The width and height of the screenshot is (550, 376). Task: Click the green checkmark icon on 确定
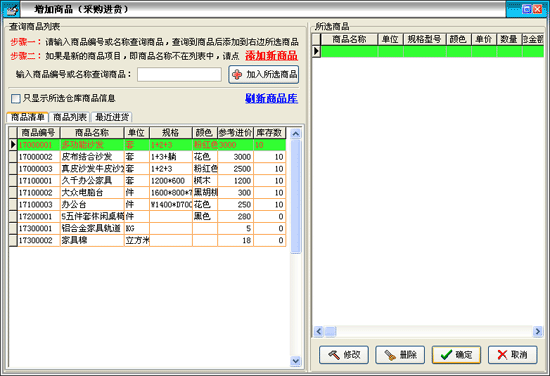tap(446, 355)
